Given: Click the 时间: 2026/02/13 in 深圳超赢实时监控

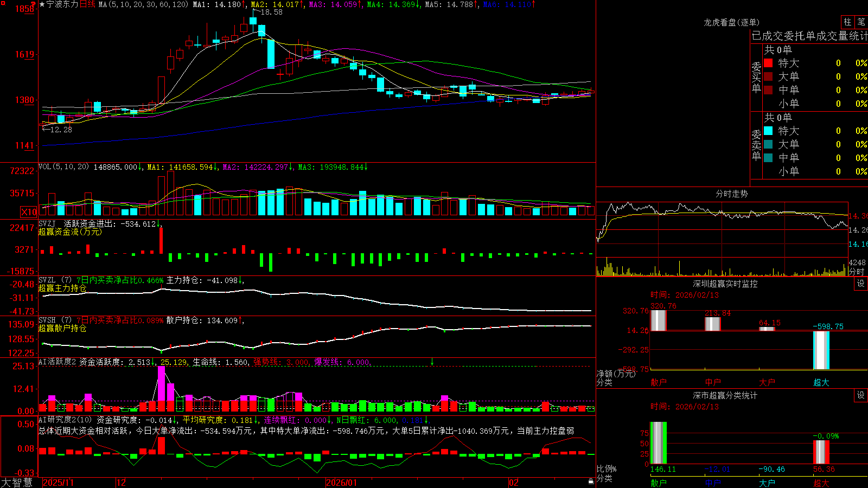Looking at the screenshot, I should click(685, 295).
